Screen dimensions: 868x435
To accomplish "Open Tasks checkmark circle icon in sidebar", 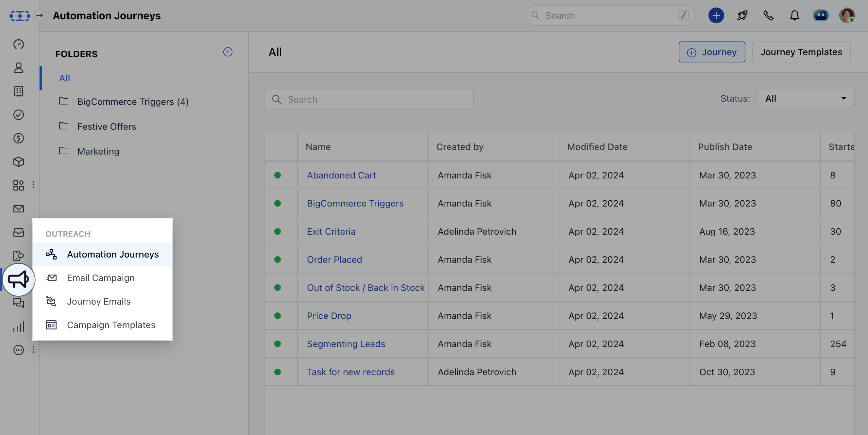I will (19, 115).
